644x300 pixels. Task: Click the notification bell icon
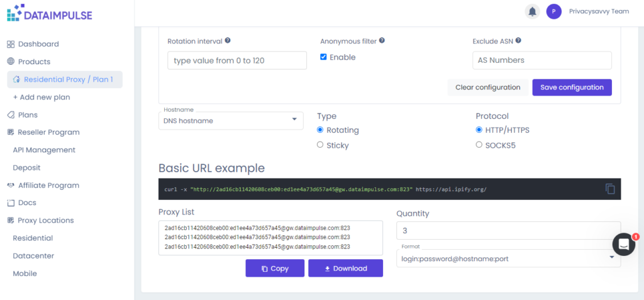pos(533,11)
